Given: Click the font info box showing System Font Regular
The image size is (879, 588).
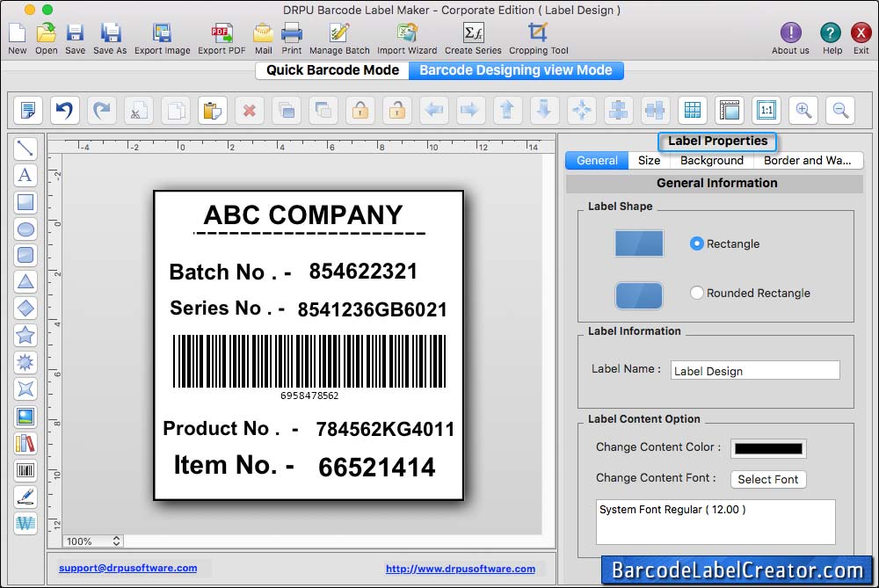Looking at the screenshot, I should 716,522.
